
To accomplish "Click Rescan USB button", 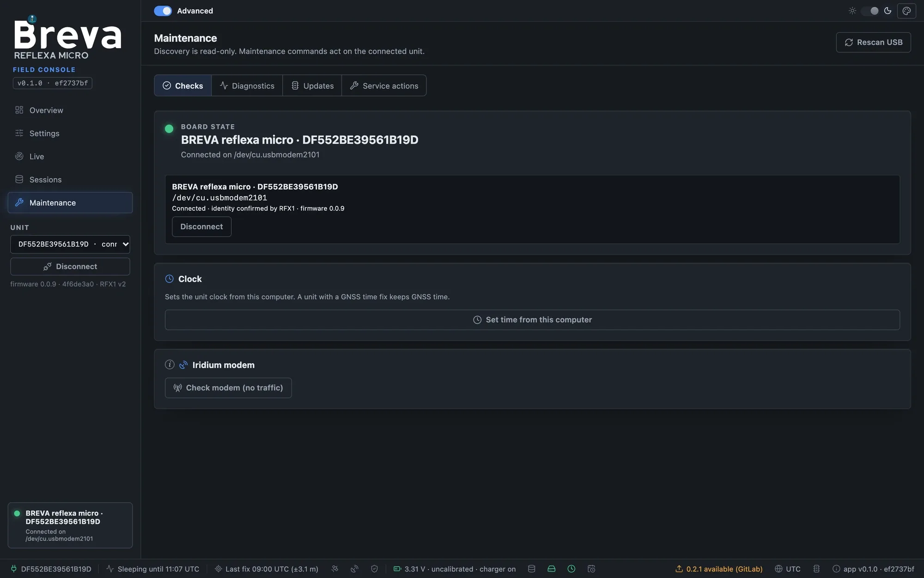I will point(873,42).
